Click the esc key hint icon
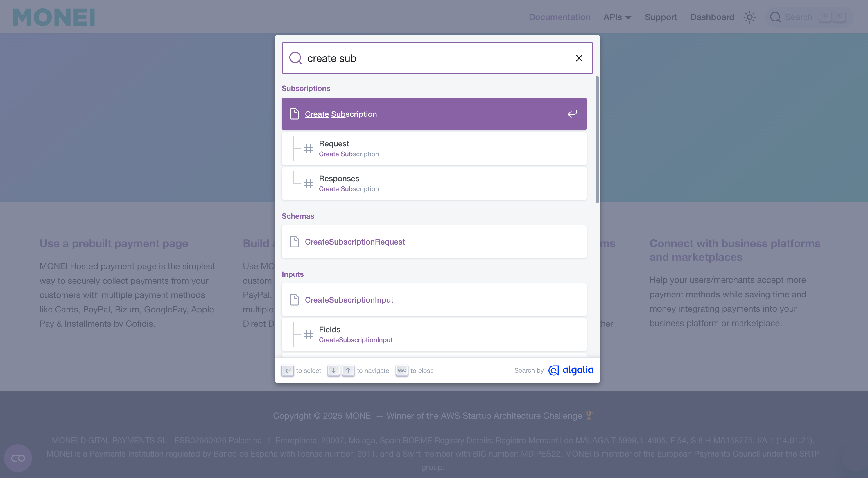The image size is (868, 478). point(402,371)
